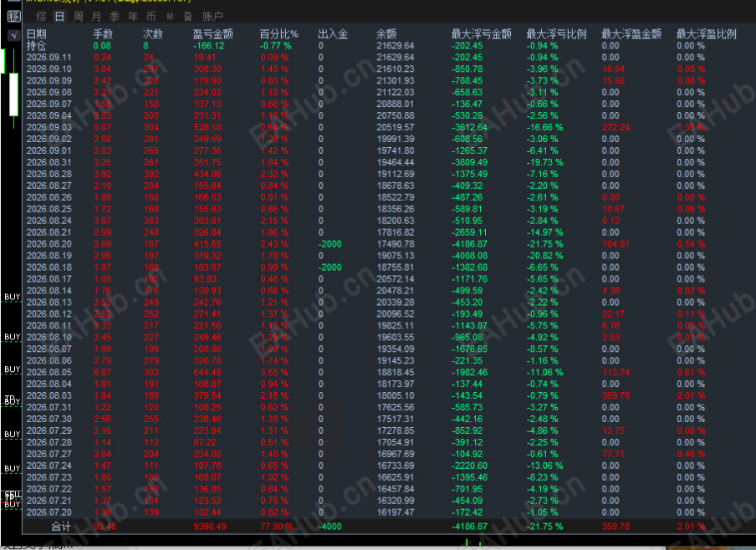Click the 最大浮亏金额 column header
Viewport: 756px width, 550px height.
coord(481,33)
